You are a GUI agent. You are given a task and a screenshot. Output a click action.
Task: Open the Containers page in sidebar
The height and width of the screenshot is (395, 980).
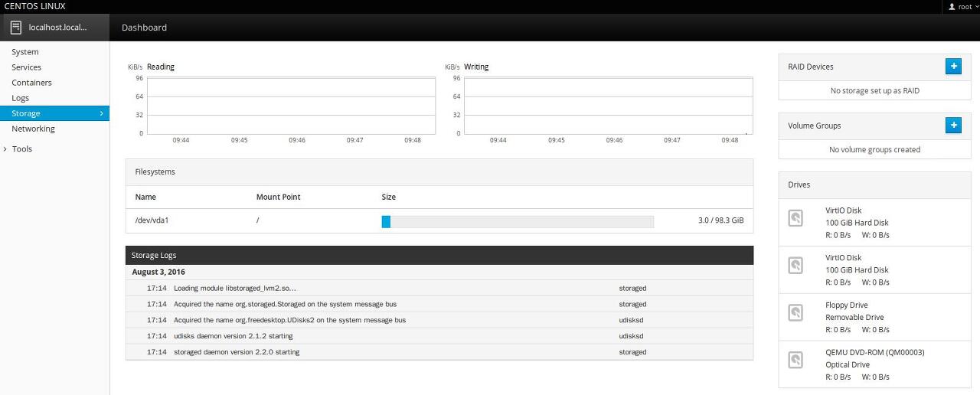pyautogui.click(x=32, y=83)
